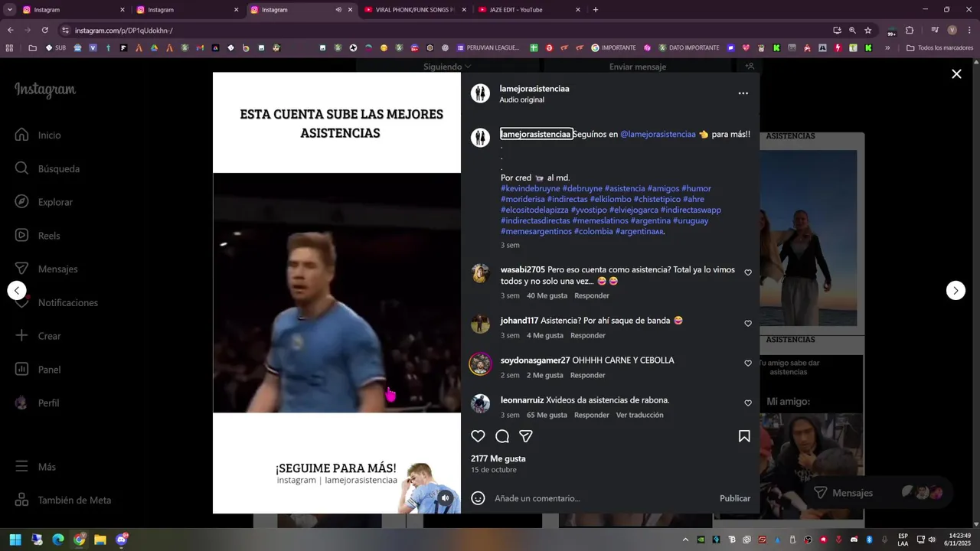Open Perfil in Instagram sidebar
The width and height of the screenshot is (980, 551).
pyautogui.click(x=38, y=403)
